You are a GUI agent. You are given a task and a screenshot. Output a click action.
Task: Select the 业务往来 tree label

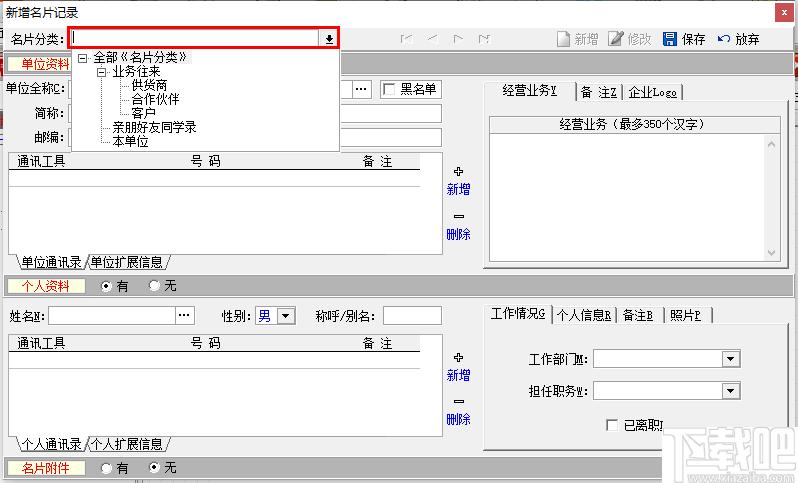[136, 72]
